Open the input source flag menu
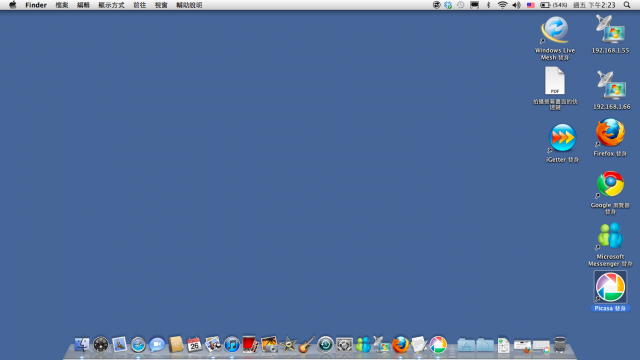The height and width of the screenshot is (360, 640). pyautogui.click(x=530, y=5)
